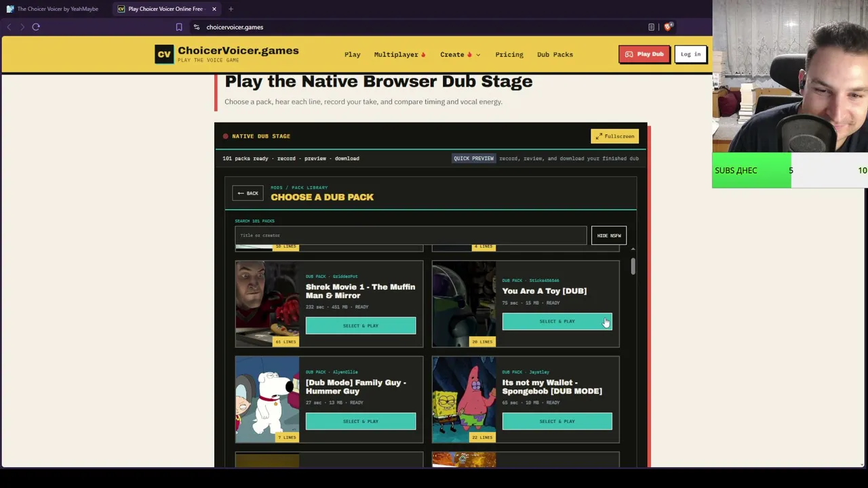Click the Log in button
Image resolution: width=868 pixels, height=488 pixels.
pyautogui.click(x=690, y=54)
